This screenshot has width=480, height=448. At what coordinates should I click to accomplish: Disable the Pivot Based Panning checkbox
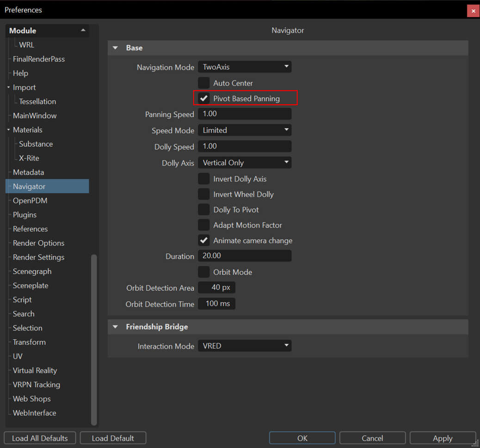[203, 98]
